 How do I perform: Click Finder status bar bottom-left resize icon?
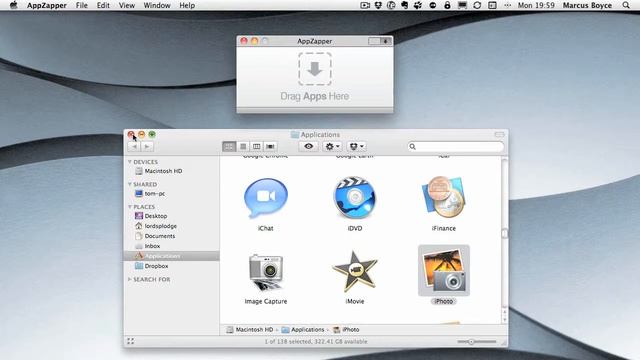coord(130,341)
